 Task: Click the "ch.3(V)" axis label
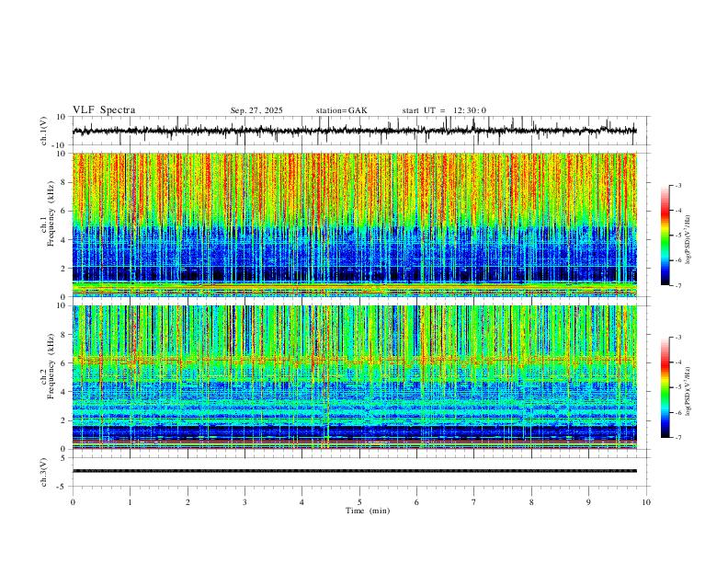coord(44,472)
